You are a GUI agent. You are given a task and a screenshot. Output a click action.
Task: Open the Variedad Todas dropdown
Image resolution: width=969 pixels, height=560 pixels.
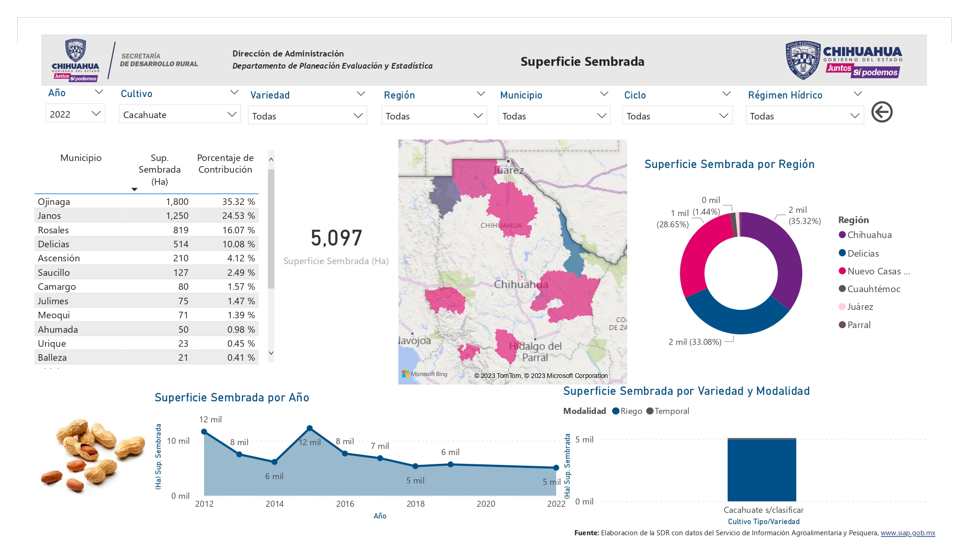click(307, 116)
